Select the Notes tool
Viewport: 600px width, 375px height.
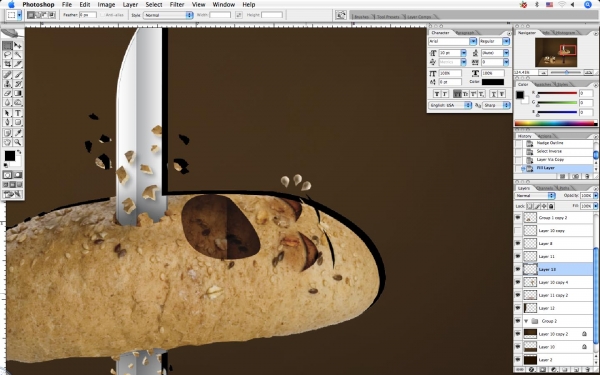click(7, 133)
